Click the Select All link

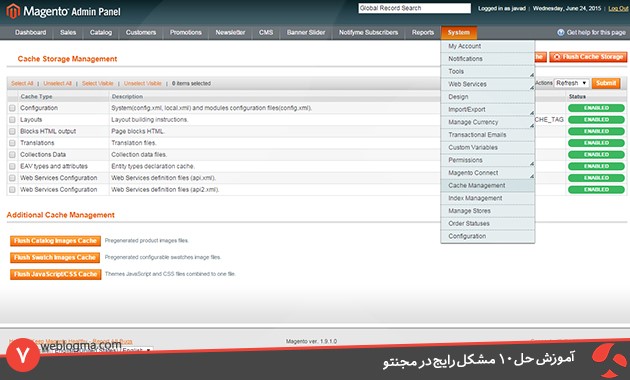[x=22, y=84]
